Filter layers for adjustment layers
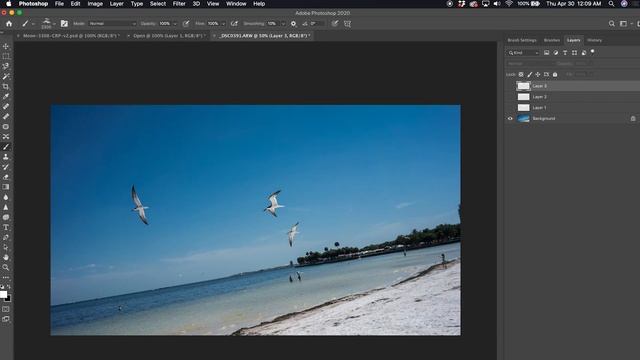Viewport: 640px width, 360px height. (x=556, y=53)
